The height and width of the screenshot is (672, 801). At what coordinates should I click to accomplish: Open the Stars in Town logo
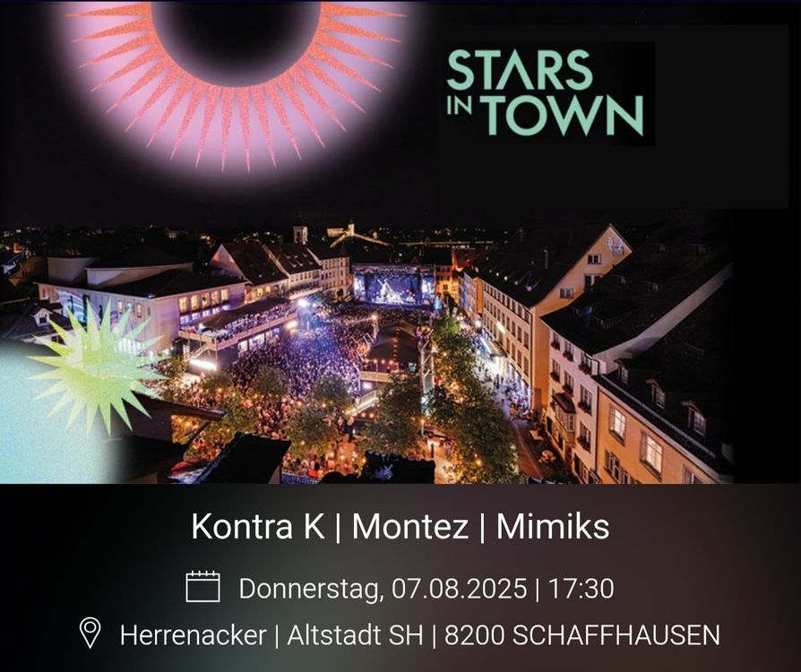tap(545, 93)
